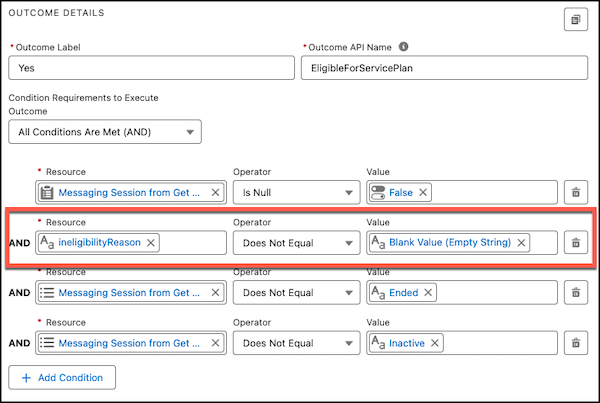Click the picklist icon in Ended row resource
Image resolution: width=600 pixels, height=403 pixels.
click(47, 293)
